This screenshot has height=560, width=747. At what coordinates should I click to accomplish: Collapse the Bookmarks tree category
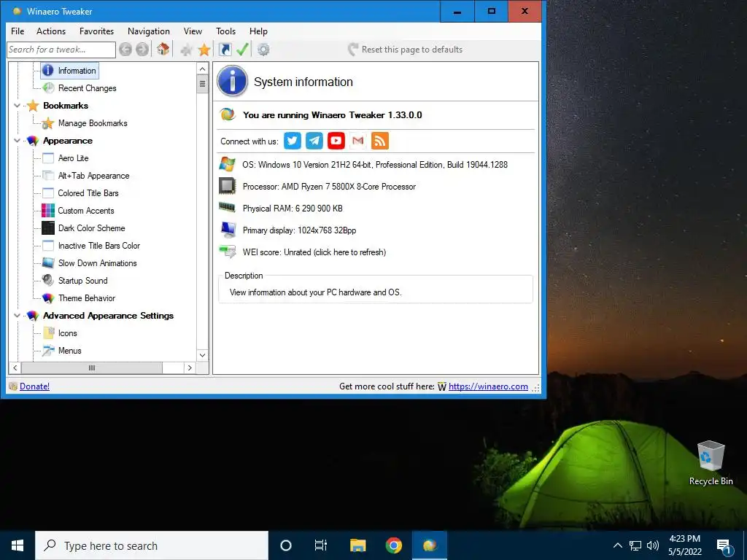click(18, 106)
